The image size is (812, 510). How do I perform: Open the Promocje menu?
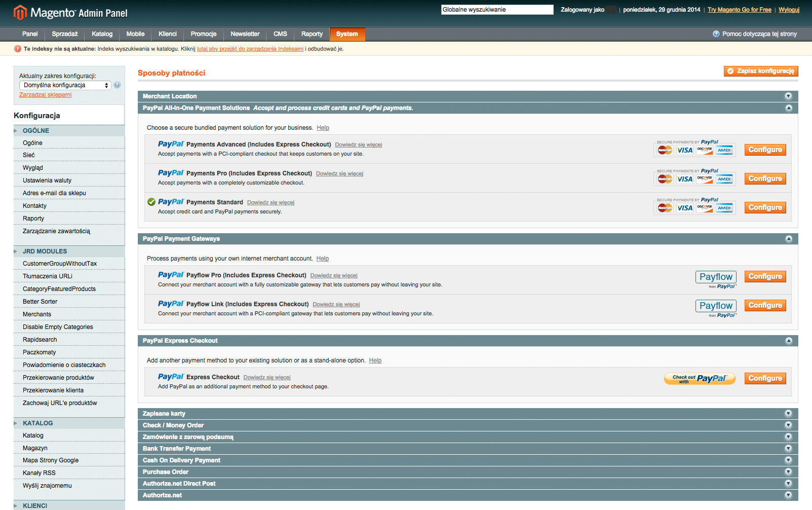point(204,34)
